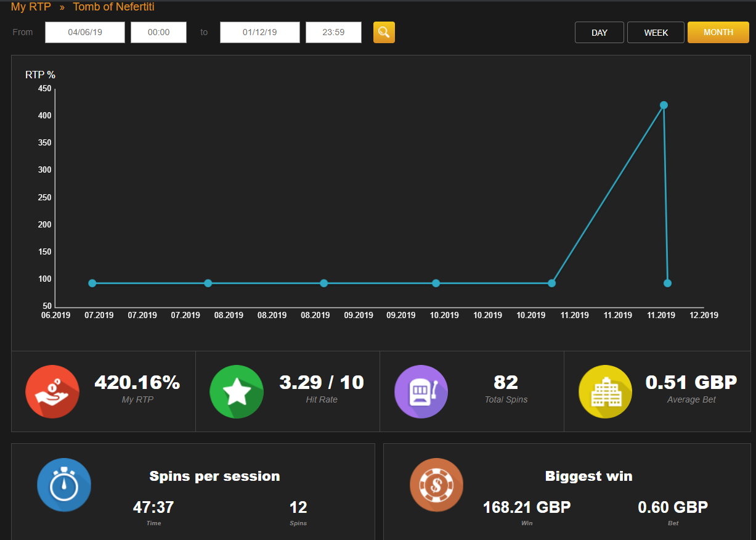Edit the From date 04/06/19 field
Viewport: 756px width, 540px height.
coord(85,33)
